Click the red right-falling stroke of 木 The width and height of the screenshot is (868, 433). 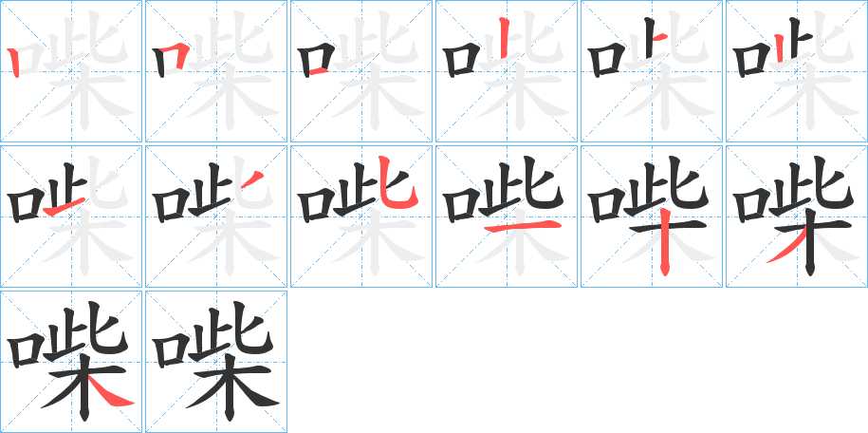(x=111, y=392)
